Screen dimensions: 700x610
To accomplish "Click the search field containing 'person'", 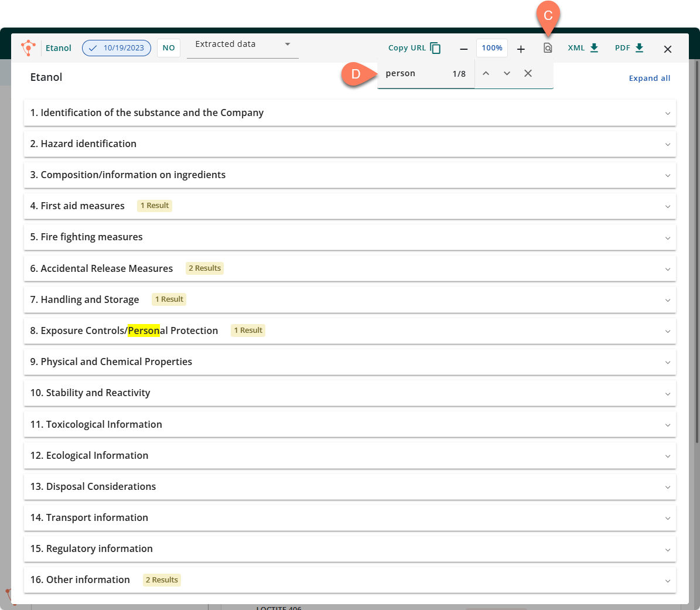I will pos(413,74).
